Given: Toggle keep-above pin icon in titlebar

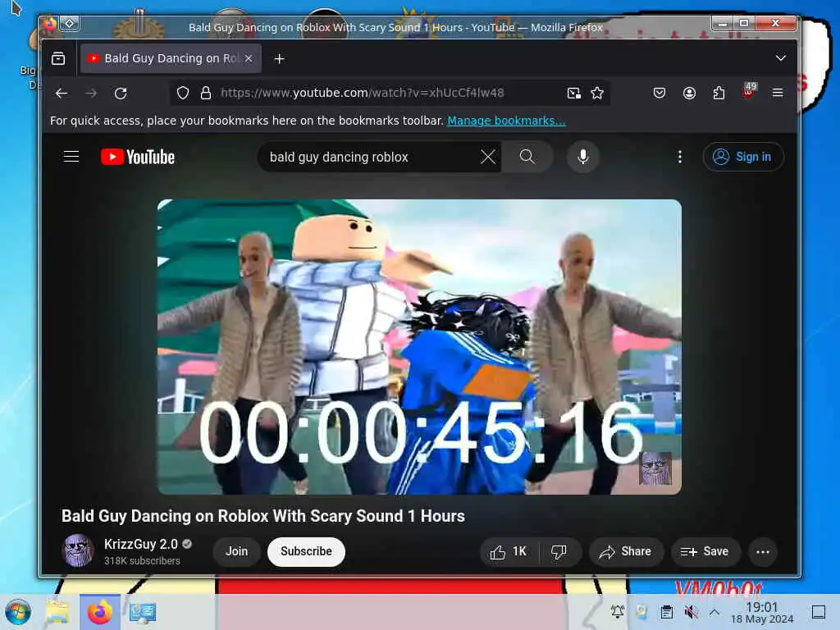Looking at the screenshot, I should 70,24.
